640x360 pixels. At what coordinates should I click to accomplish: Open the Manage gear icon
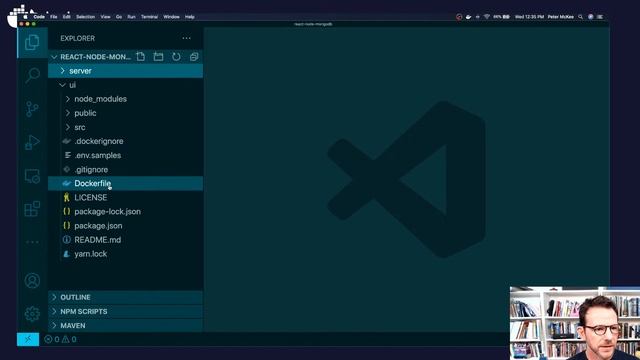(32, 314)
